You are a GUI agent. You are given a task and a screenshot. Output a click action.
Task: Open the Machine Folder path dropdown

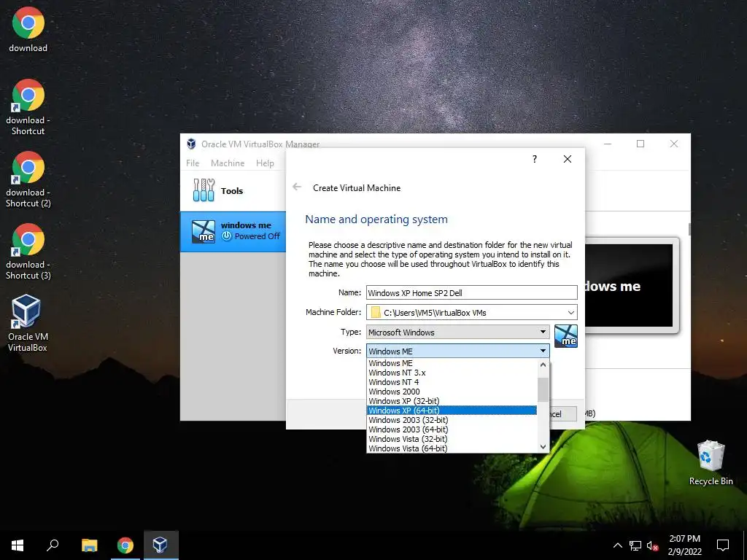click(570, 312)
